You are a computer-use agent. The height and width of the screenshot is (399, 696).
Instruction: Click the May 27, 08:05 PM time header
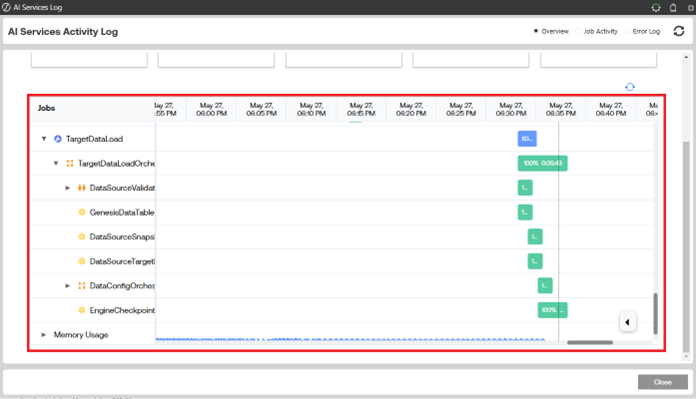(x=261, y=109)
